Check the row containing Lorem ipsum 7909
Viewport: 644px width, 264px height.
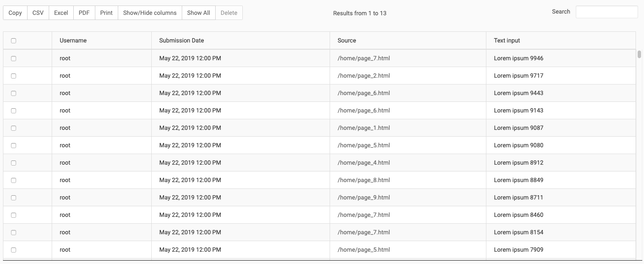click(x=13, y=250)
